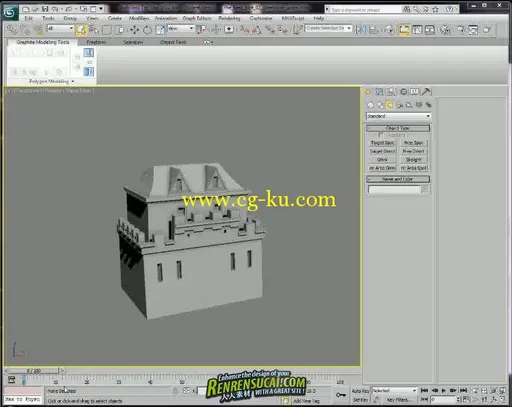The image size is (512, 407).
Task: Click the Free Direct light button
Action: click(413, 151)
